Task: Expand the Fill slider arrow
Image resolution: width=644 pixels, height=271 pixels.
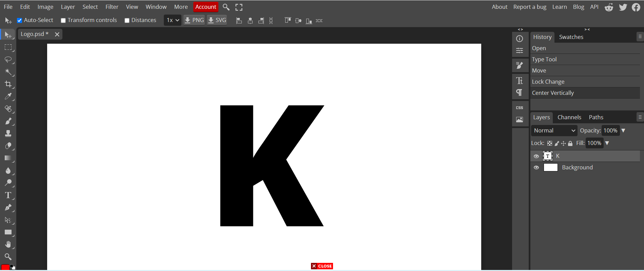Action: pos(607,143)
